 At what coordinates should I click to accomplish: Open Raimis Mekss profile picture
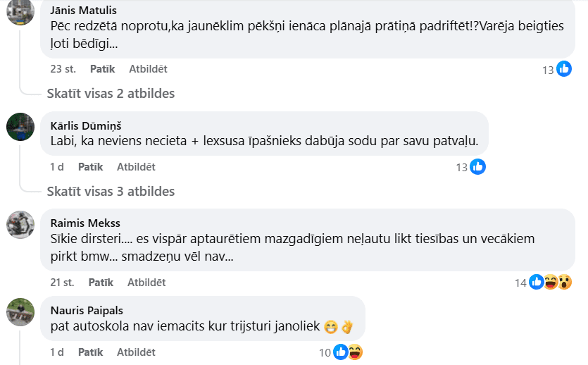point(20,224)
